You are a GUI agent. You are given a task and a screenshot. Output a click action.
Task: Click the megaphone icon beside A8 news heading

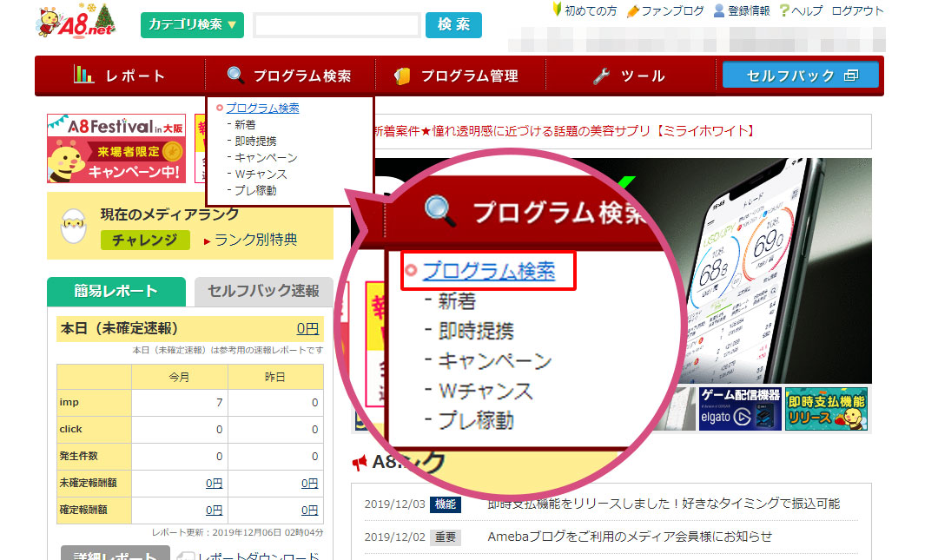tap(360, 463)
